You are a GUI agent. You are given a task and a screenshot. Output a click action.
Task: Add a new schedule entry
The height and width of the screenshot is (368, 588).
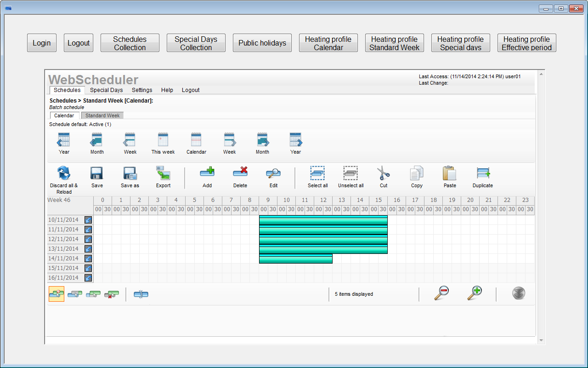coord(207,177)
